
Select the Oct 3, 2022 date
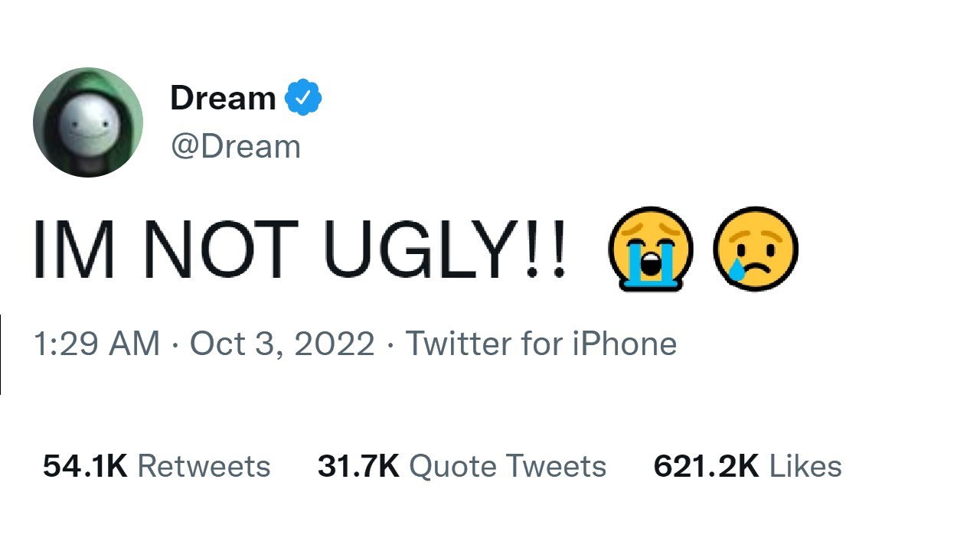[x=282, y=344]
